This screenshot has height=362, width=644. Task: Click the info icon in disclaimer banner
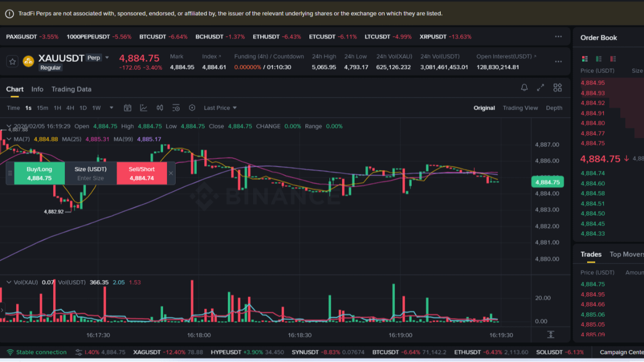pos(10,14)
